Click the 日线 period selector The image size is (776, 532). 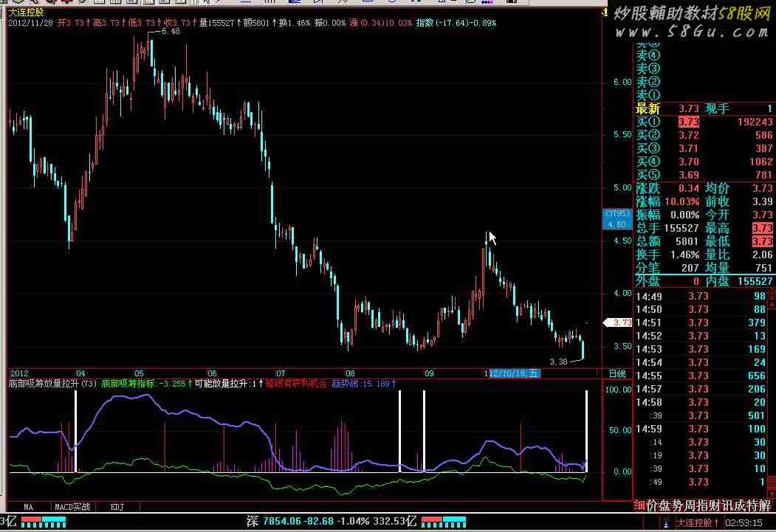617,373
